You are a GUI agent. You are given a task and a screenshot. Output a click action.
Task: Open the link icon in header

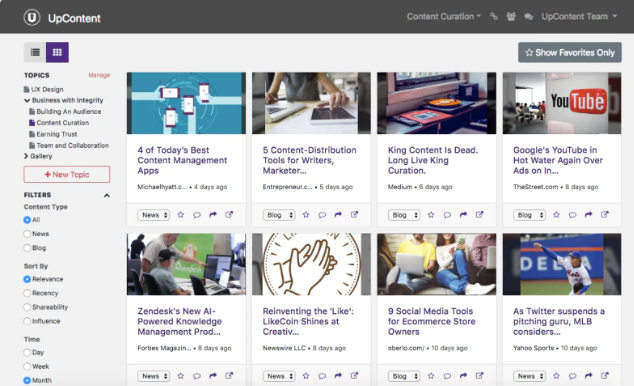494,16
